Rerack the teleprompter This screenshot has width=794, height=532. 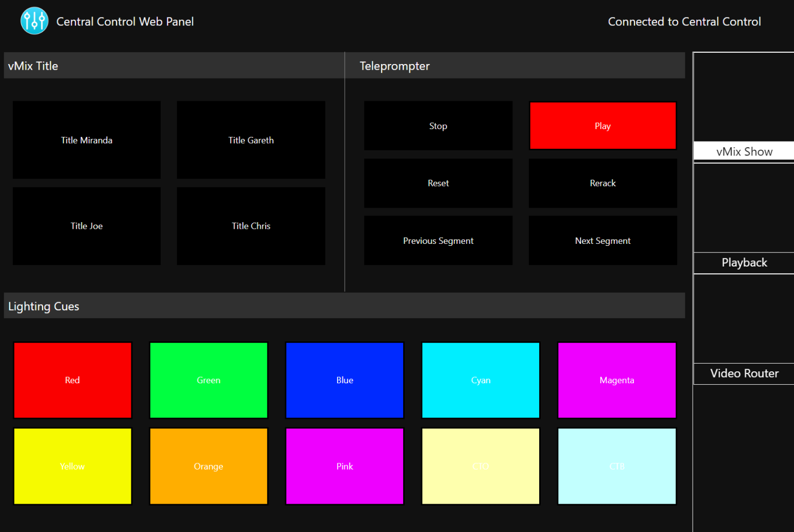click(602, 183)
